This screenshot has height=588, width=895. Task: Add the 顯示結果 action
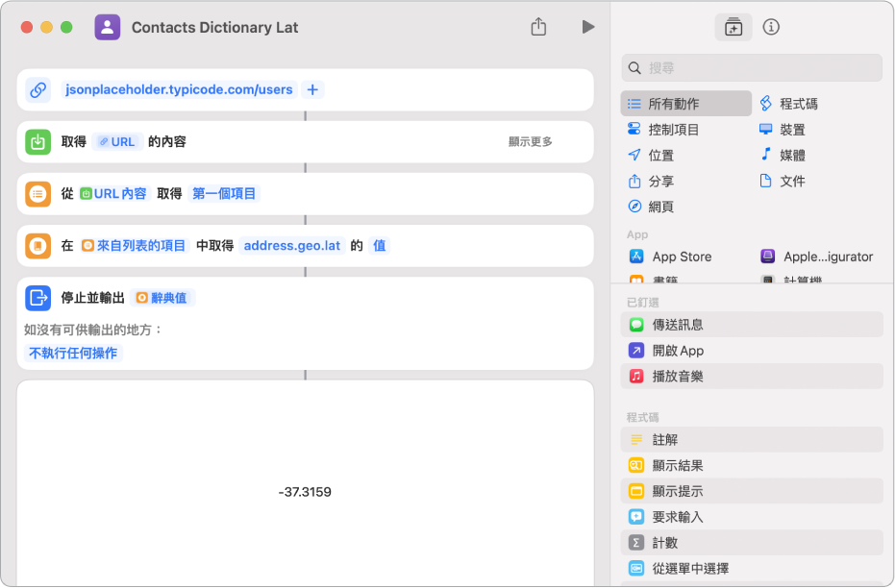752,465
